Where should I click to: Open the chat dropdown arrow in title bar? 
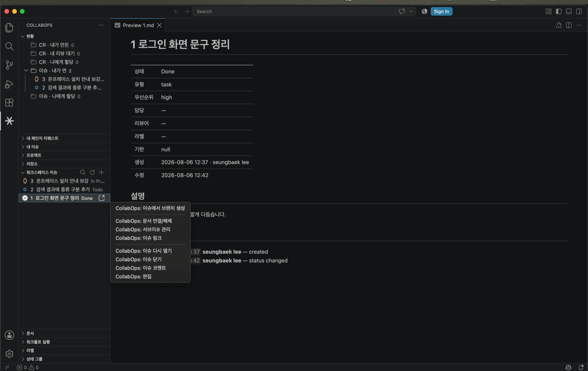(x=411, y=11)
